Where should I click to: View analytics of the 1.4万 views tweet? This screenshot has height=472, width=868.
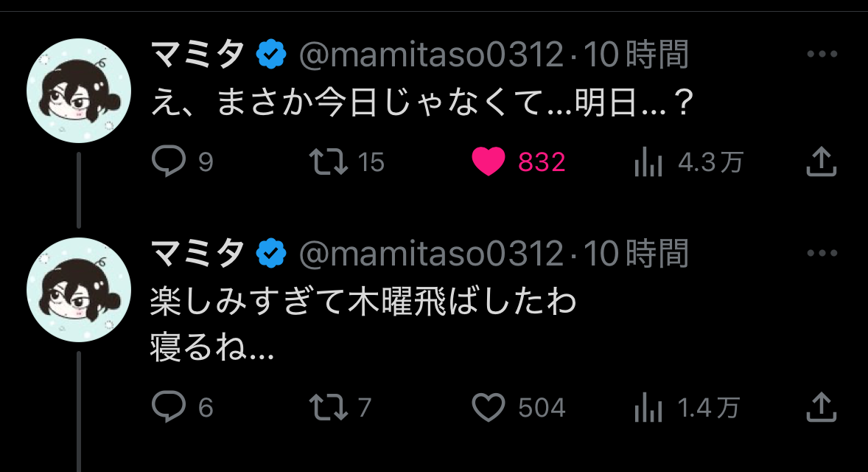point(648,408)
